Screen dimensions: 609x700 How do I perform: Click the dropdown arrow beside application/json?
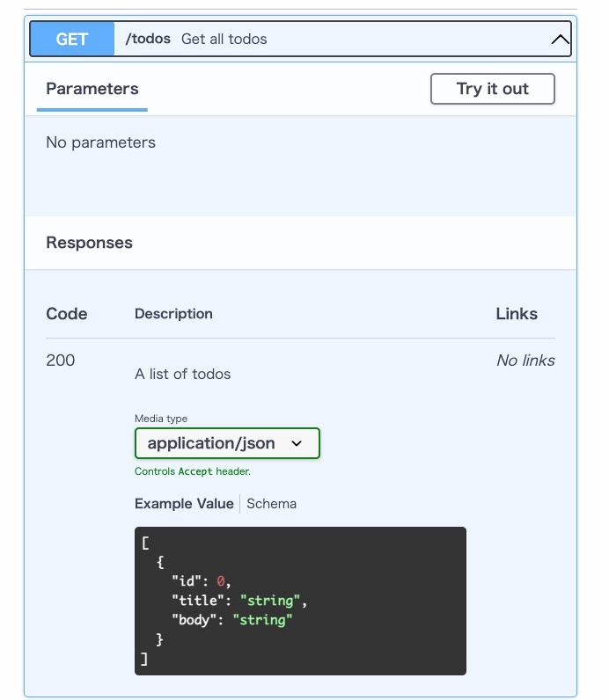point(297,443)
